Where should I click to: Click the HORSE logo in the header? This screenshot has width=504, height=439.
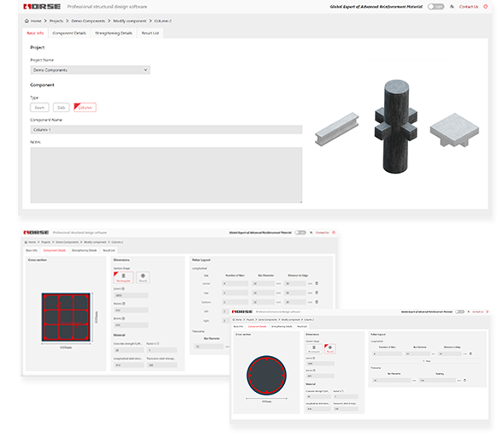click(x=42, y=7)
